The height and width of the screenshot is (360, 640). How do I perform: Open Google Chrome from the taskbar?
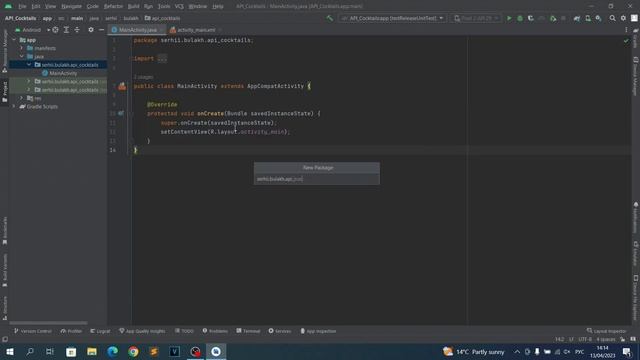pyautogui.click(x=133, y=351)
